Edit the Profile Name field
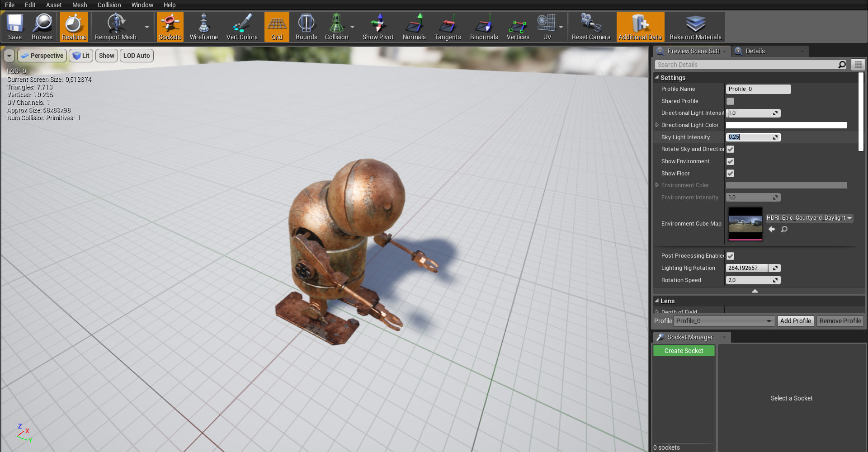 click(x=758, y=89)
